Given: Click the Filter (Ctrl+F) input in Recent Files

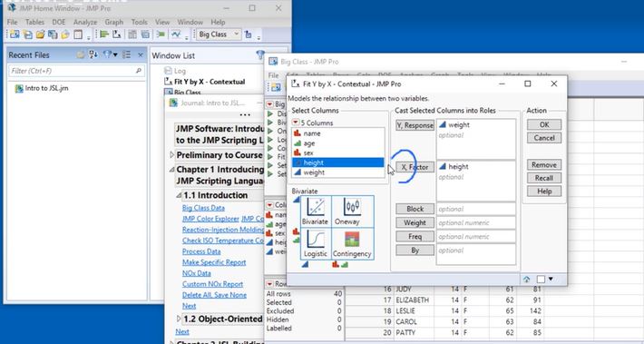Looking at the screenshot, I should pyautogui.click(x=76, y=71).
